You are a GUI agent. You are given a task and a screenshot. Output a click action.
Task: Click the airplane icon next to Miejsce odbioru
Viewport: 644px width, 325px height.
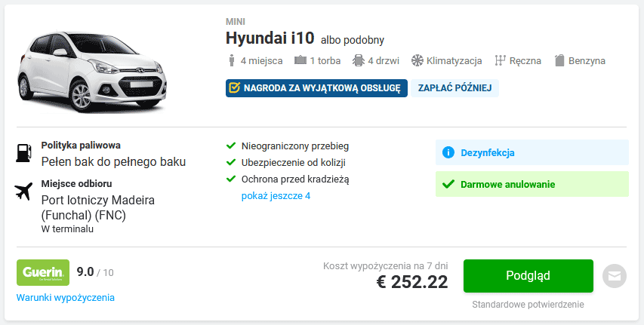[x=24, y=192]
